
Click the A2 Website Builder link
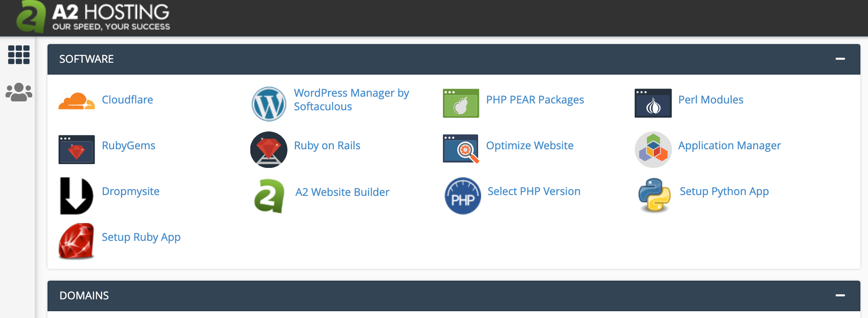(x=342, y=192)
